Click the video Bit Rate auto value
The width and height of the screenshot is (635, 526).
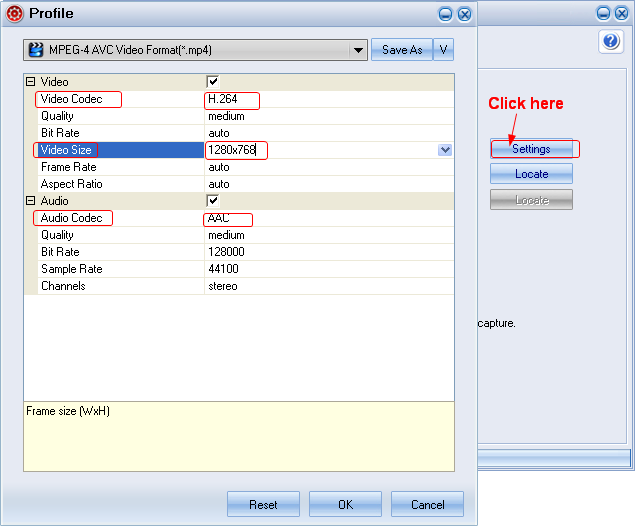219,133
